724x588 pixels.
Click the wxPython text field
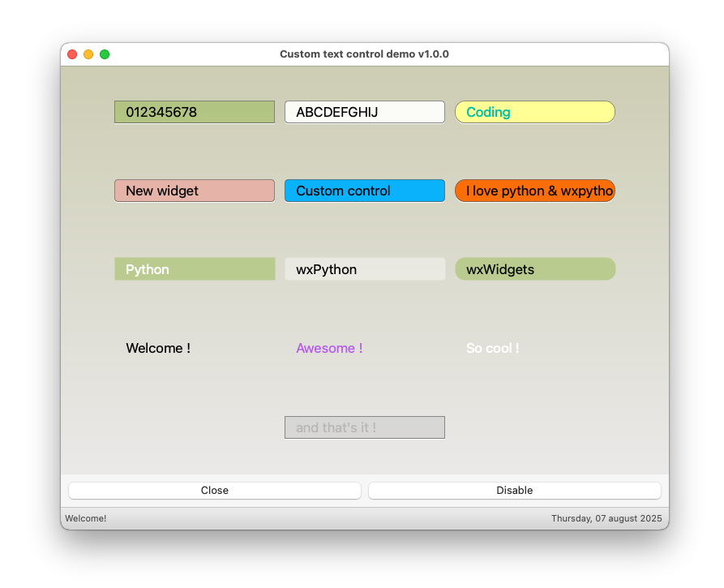pyautogui.click(x=365, y=269)
